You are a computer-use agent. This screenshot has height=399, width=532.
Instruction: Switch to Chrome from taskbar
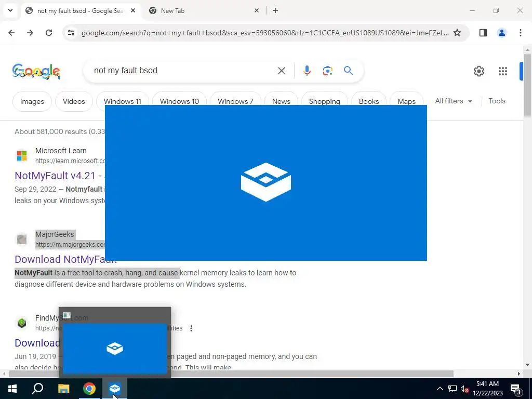point(89,389)
